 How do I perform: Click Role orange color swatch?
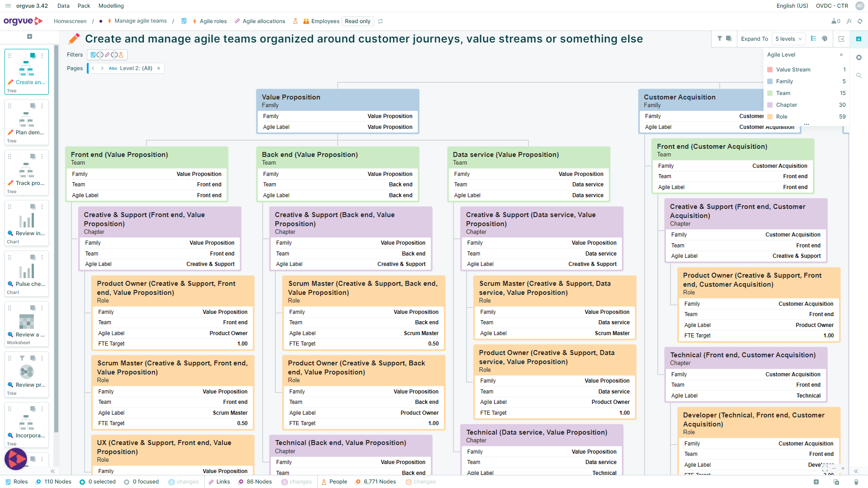point(770,117)
